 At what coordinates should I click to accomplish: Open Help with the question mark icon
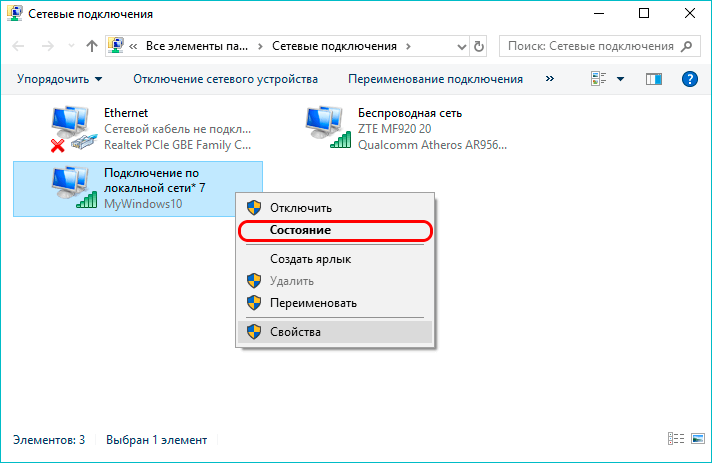click(x=689, y=79)
